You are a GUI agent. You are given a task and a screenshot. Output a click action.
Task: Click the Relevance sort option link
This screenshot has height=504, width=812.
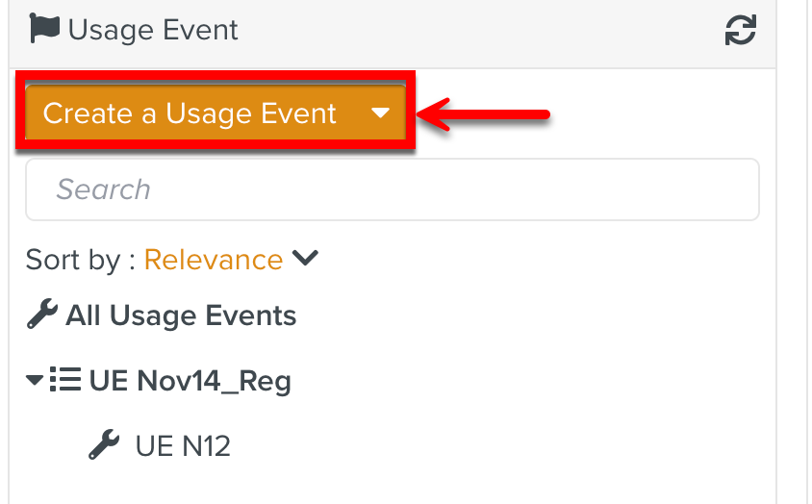click(214, 260)
